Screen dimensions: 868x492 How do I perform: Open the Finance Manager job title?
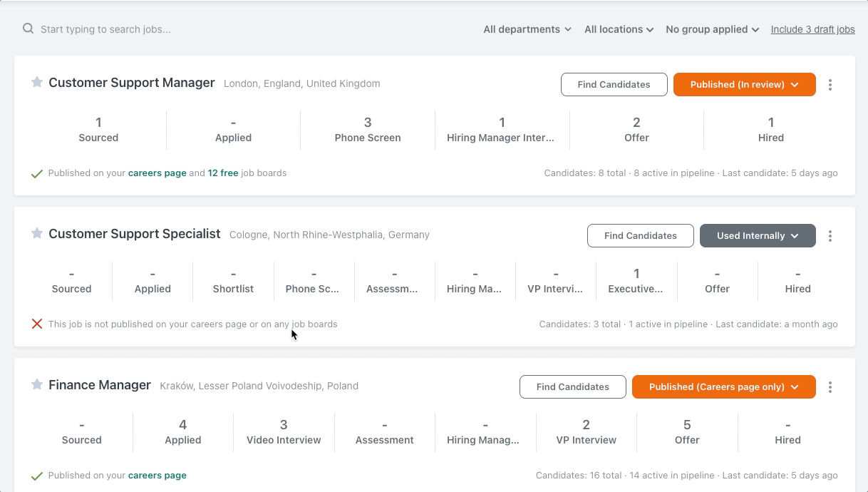click(100, 385)
